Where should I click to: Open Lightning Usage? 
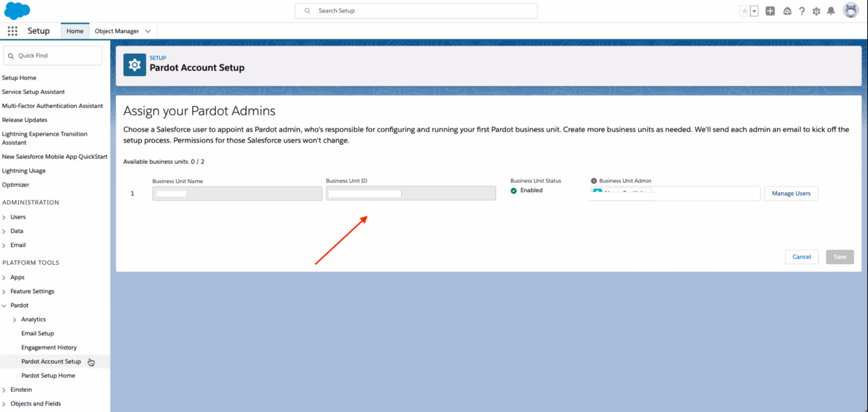[24, 171]
